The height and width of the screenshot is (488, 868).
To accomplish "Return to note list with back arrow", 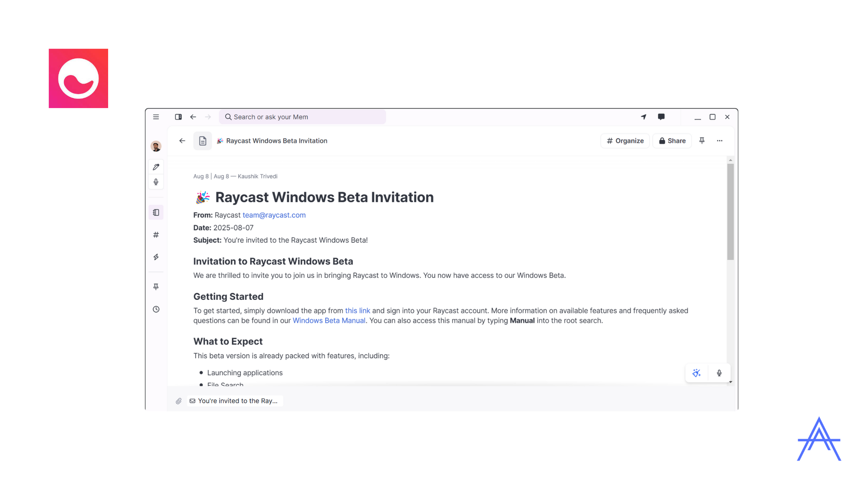I will 182,141.
